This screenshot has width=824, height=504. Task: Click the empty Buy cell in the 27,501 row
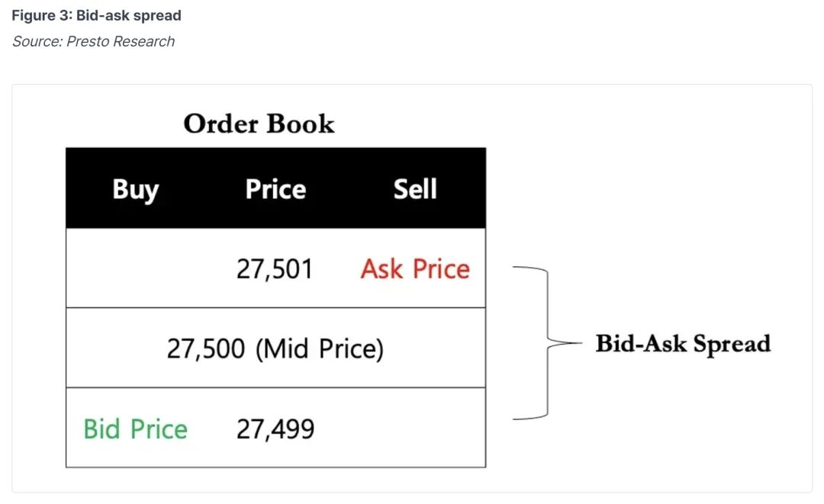click(136, 268)
